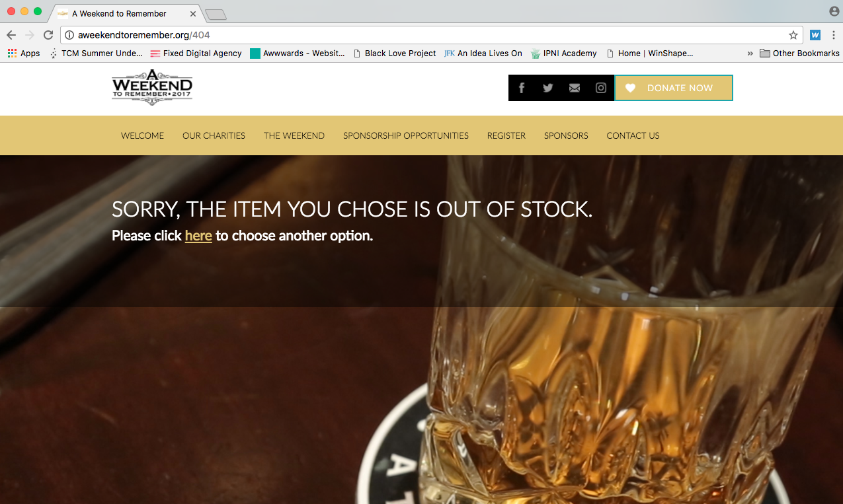Select Sponsorship Opportunities in navigation
Image resolution: width=843 pixels, height=504 pixels.
406,135
